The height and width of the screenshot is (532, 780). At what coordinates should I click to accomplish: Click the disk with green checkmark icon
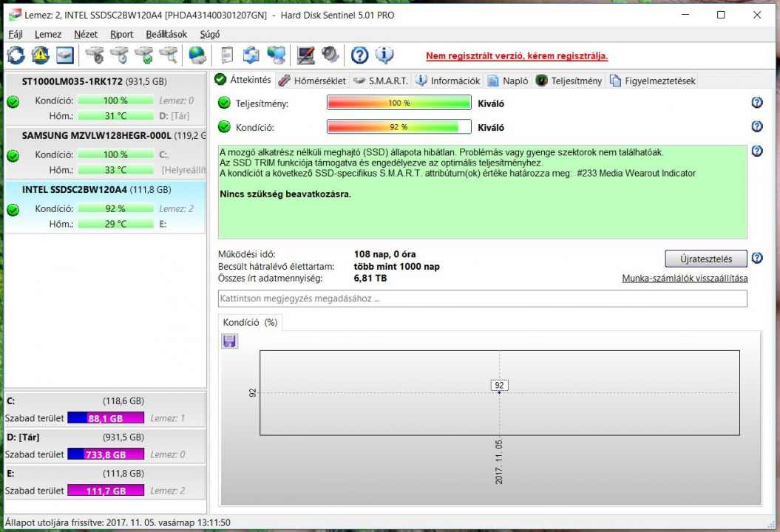point(144,55)
